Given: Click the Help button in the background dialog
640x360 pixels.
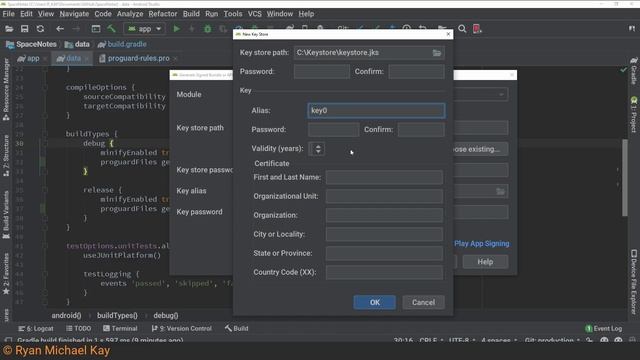Looking at the screenshot, I should tap(485, 262).
